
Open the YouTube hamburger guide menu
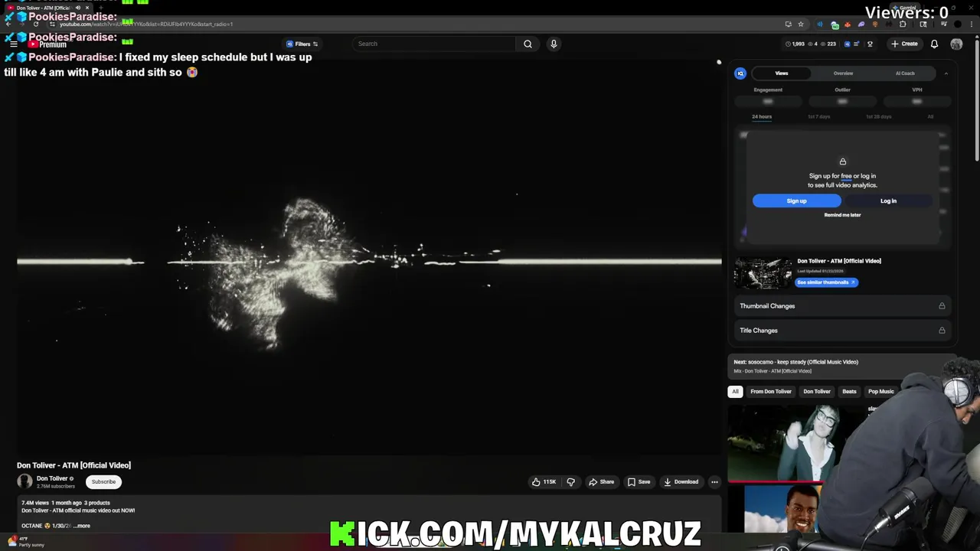coord(13,44)
